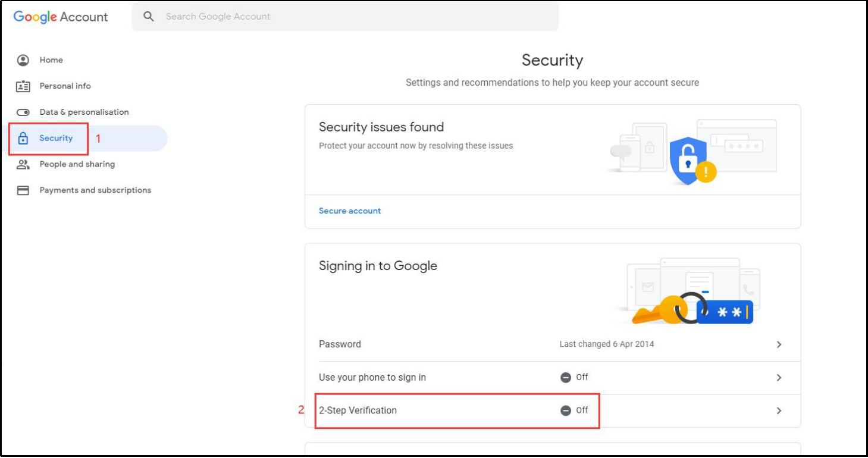Click the People and sharing icon
Viewport: 868px width, 458px height.
coord(23,164)
